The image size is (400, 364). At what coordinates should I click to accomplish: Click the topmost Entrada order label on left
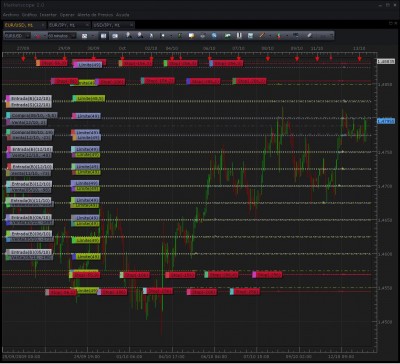pos(29,99)
